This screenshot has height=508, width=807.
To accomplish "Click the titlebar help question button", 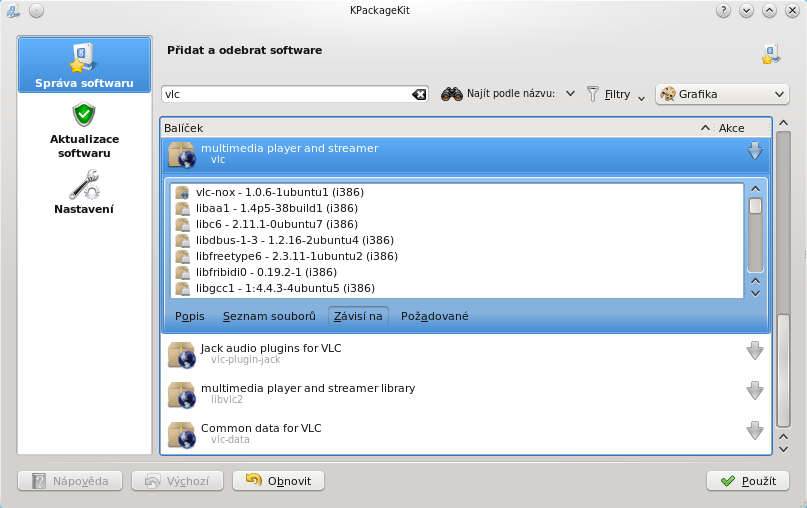I will 723,10.
